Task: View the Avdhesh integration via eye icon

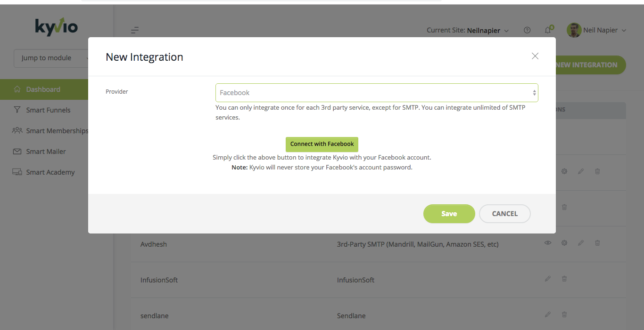Action: [548, 243]
